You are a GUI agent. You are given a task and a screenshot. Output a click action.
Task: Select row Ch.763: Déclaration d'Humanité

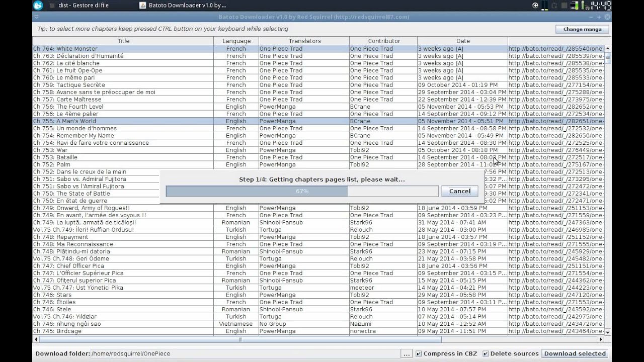318,56
